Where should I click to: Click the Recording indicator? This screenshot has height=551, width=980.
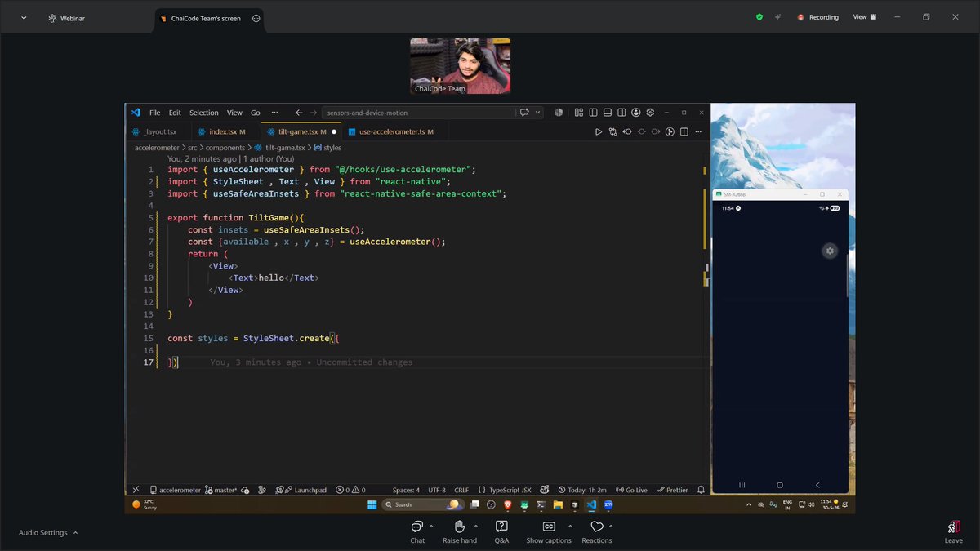(x=818, y=17)
